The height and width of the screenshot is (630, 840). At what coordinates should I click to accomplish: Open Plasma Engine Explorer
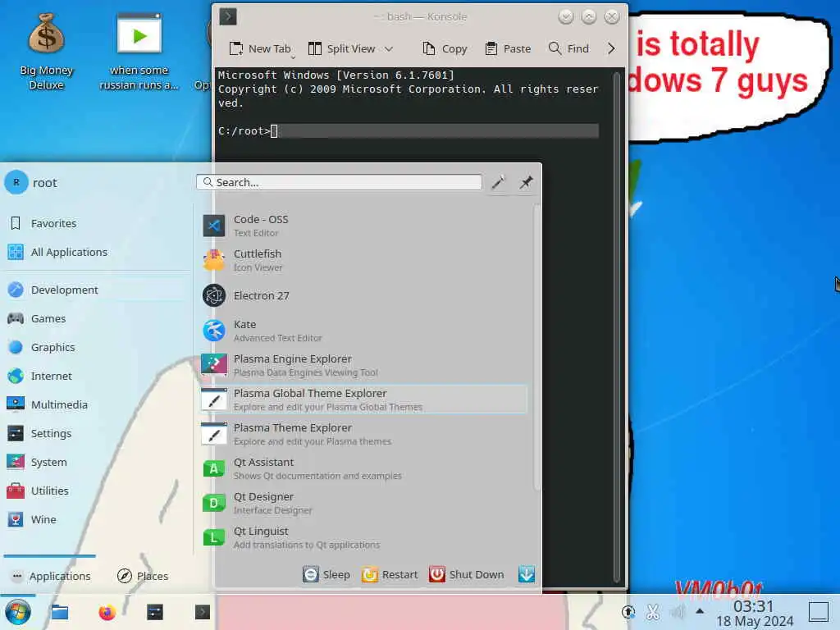pyautogui.click(x=364, y=365)
